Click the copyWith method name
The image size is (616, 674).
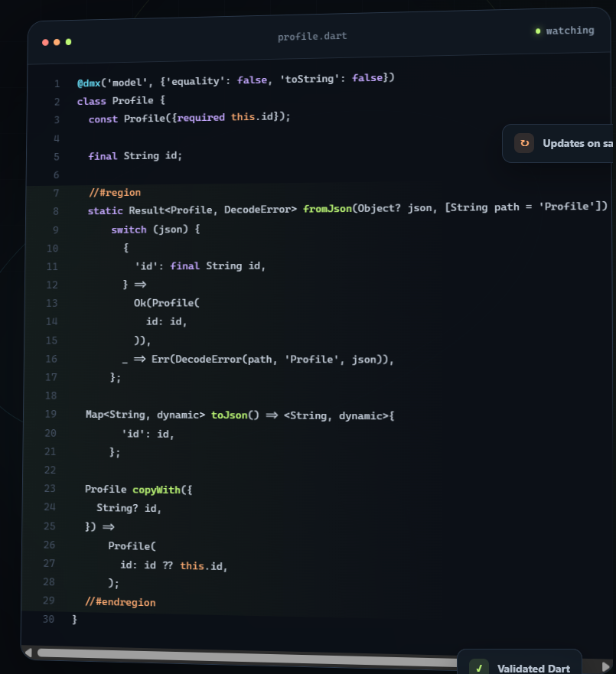[x=156, y=490]
